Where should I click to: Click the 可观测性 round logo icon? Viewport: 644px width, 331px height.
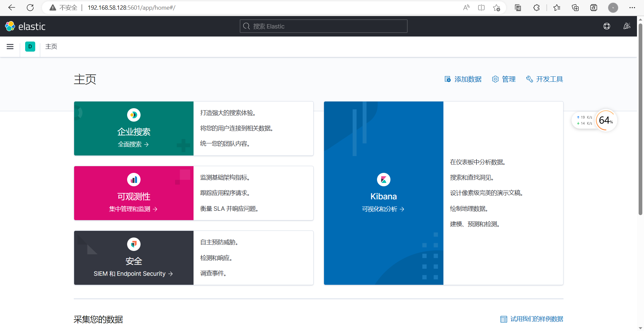134,180
